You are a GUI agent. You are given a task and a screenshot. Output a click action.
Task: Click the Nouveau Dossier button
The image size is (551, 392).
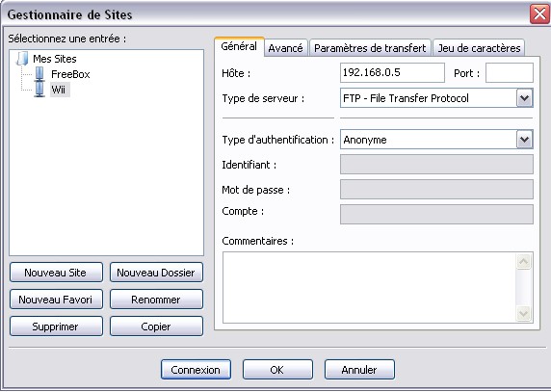click(x=156, y=273)
